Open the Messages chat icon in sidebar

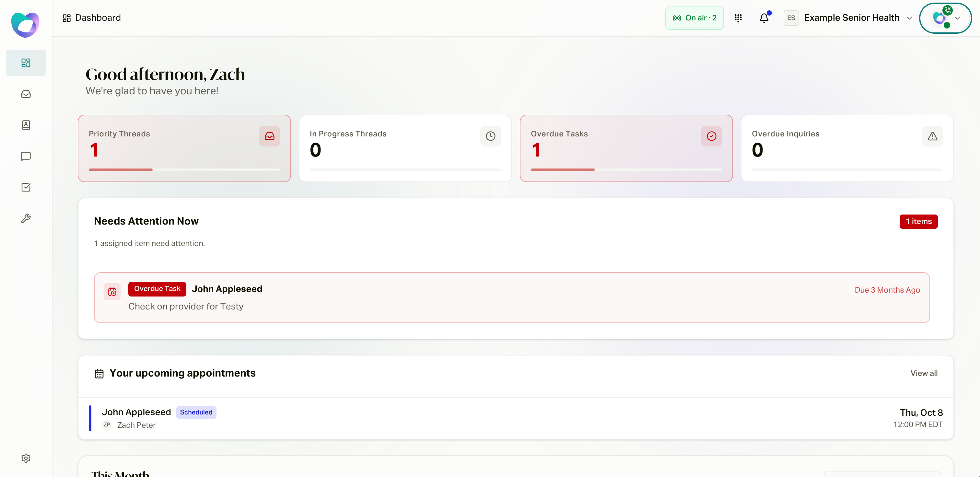(x=26, y=156)
